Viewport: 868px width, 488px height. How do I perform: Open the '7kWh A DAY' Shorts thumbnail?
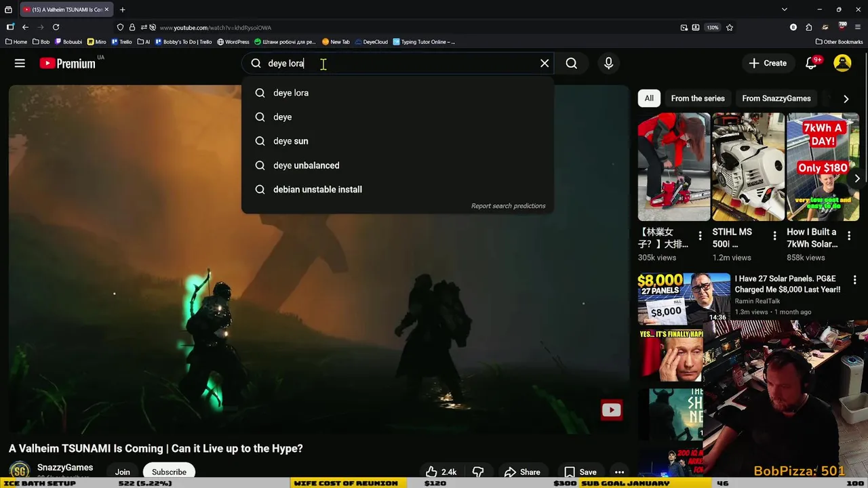pos(823,167)
